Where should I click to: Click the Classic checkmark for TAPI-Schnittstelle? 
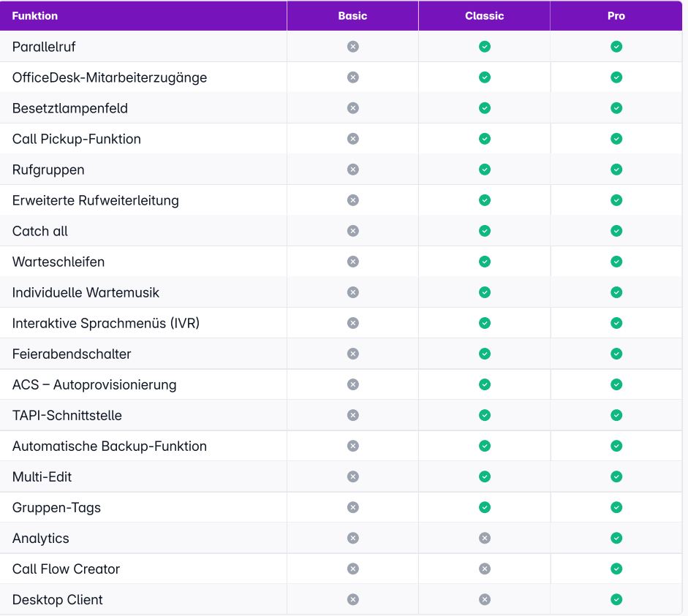click(484, 415)
